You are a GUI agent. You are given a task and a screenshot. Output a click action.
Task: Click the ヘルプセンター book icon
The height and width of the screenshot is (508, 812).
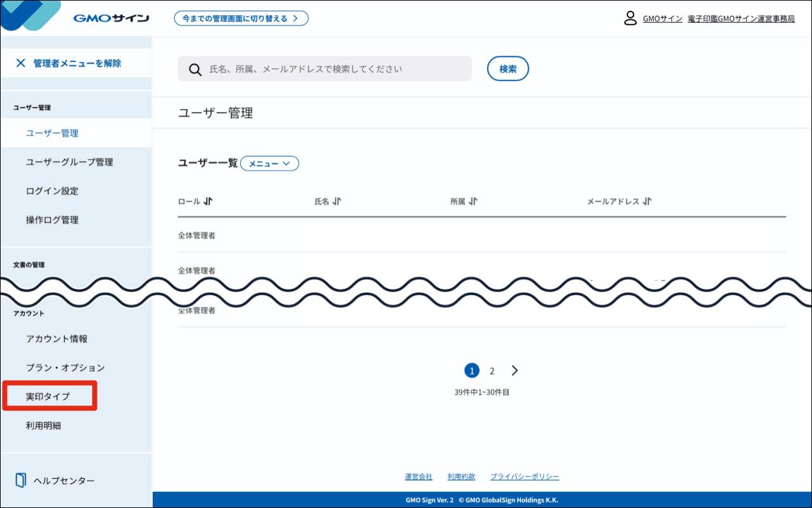[x=20, y=481]
